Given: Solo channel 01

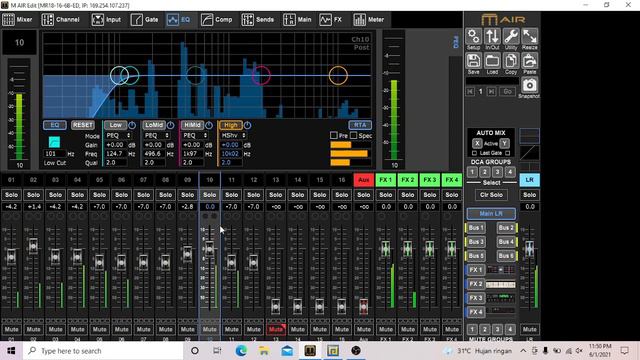Looking at the screenshot, I should (11, 195).
